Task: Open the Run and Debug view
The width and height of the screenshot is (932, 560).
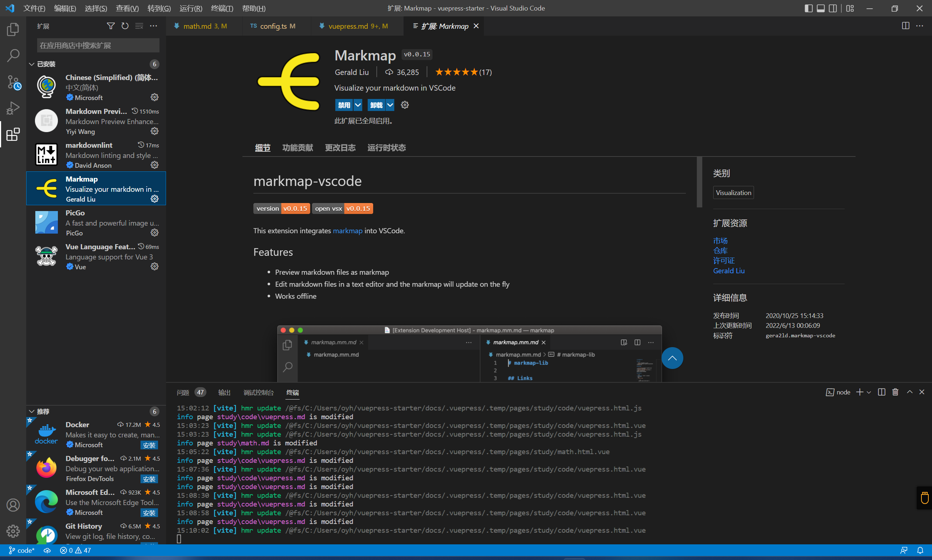Action: pos(13,108)
